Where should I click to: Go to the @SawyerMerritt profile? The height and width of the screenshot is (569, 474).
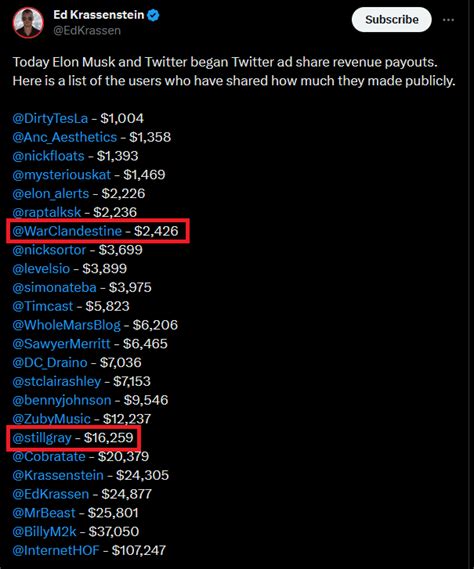point(61,344)
